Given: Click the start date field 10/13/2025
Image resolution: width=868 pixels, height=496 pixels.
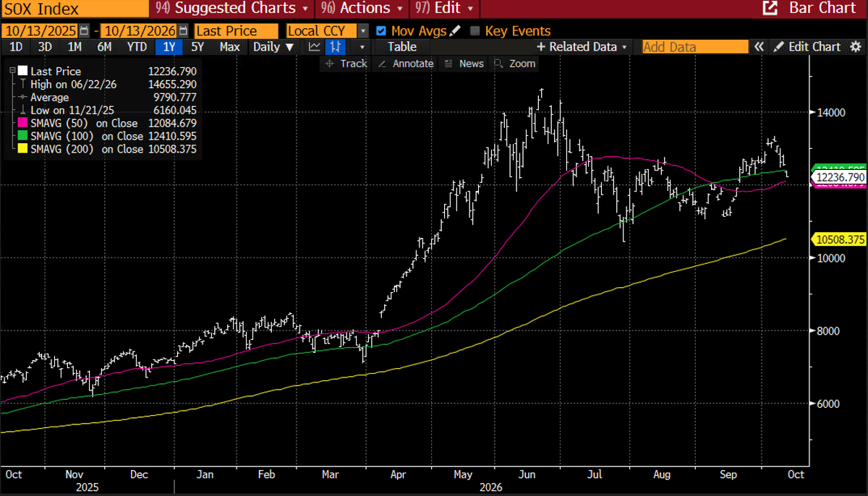Looking at the screenshot, I should click(41, 31).
